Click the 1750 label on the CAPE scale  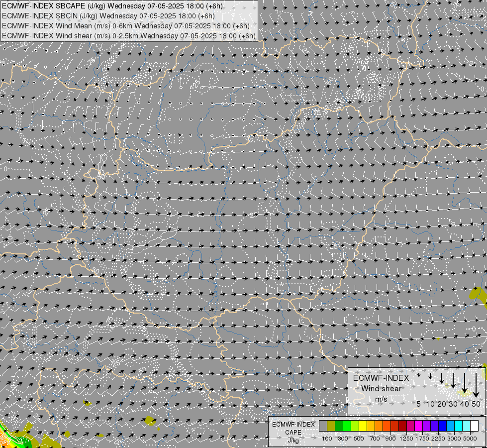[422, 439]
